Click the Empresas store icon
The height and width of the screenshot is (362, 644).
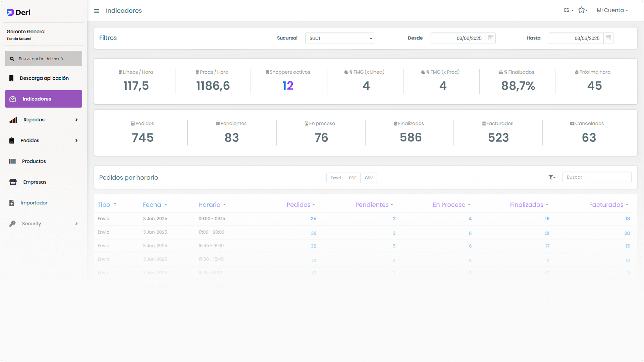pyautogui.click(x=13, y=182)
